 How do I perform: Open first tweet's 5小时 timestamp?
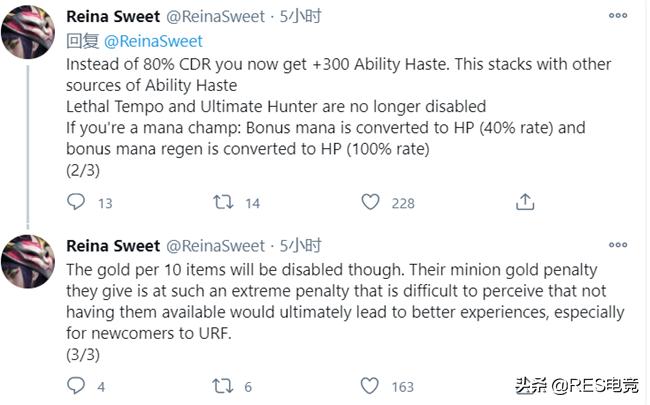[x=298, y=17]
